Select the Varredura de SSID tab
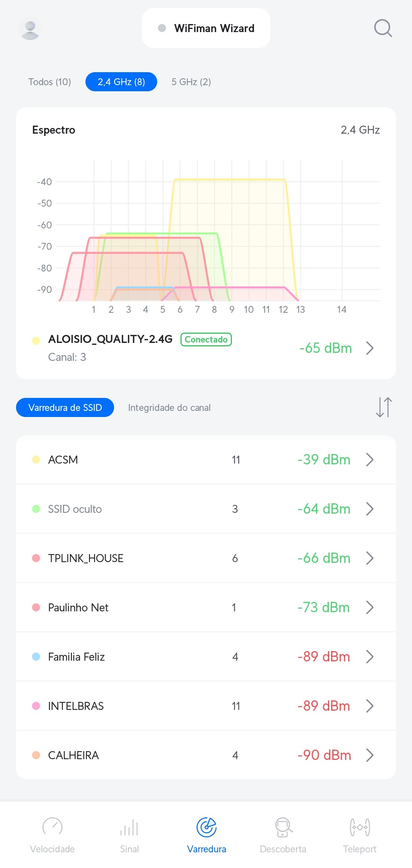Image resolution: width=412 pixels, height=868 pixels. [65, 408]
